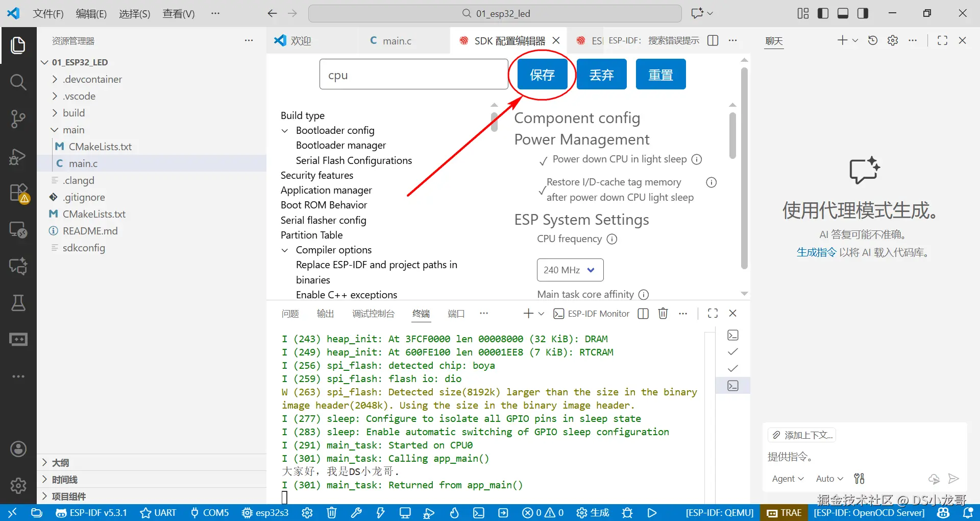The image size is (980, 521).
Task: Open Source Control view
Action: point(18,119)
